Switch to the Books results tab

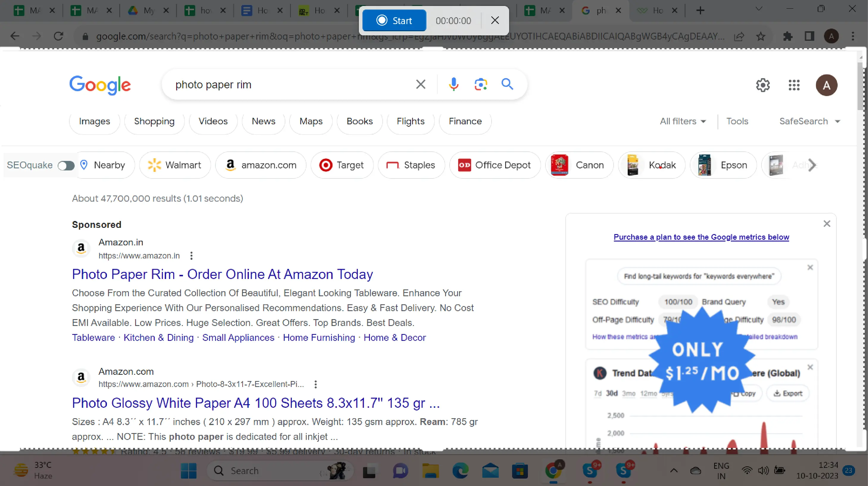(x=359, y=121)
